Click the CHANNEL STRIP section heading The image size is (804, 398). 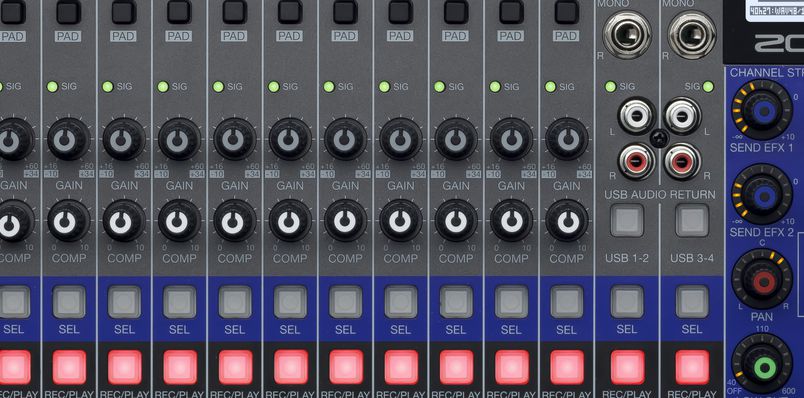pyautogui.click(x=767, y=73)
